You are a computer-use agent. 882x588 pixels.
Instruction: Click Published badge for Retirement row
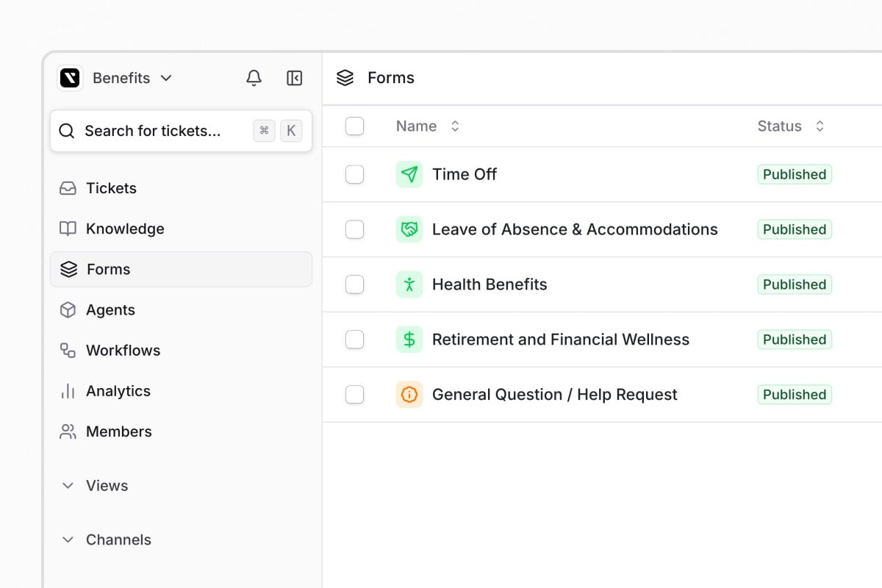(x=795, y=340)
